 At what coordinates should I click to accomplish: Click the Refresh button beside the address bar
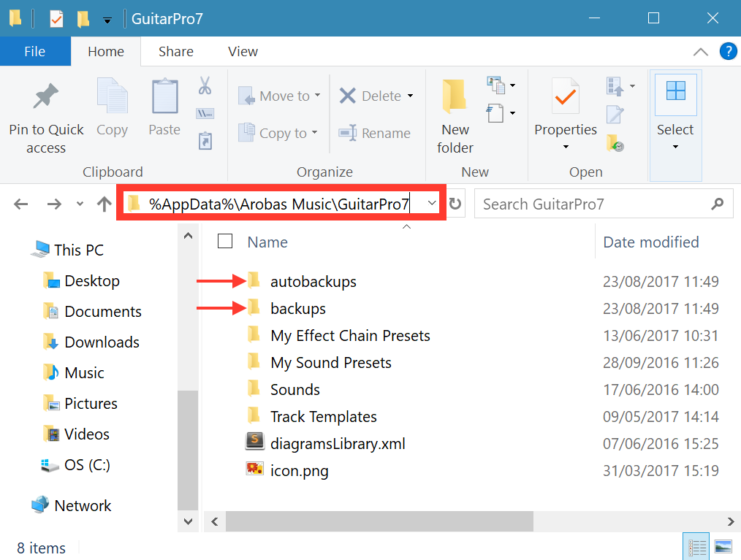tap(456, 204)
